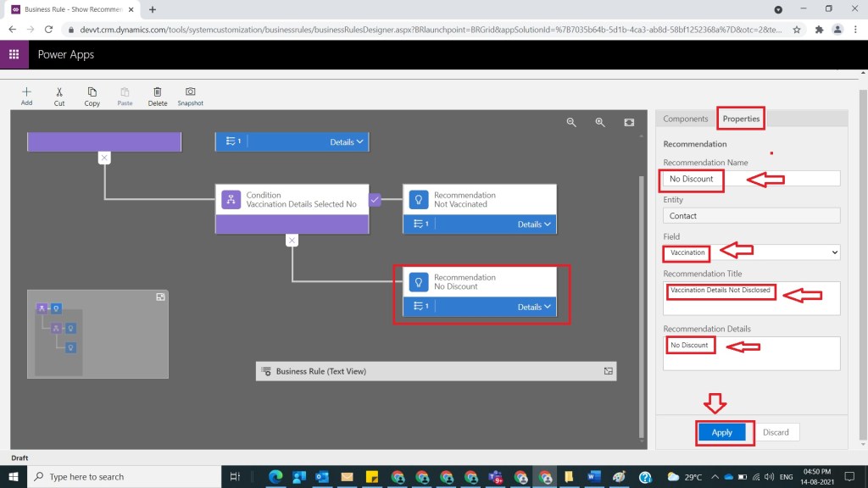This screenshot has height=488, width=868.
Task: Open the Power Apps app launcher waffle
Action: coord(14,54)
